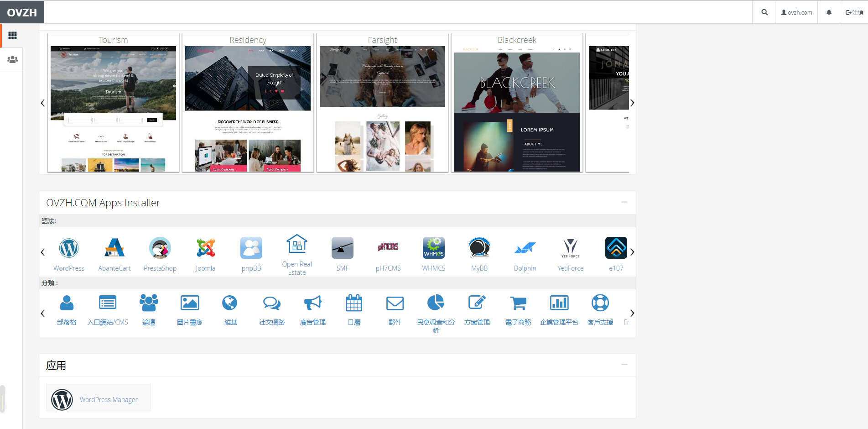Click the WordPress installer icon
Viewport: 868px width, 429px height.
[x=69, y=248]
